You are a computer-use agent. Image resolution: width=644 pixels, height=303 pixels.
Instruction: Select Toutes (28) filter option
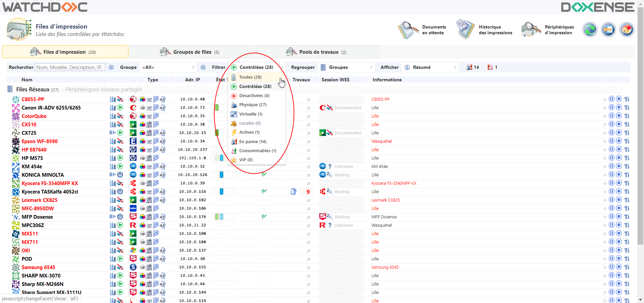(x=257, y=77)
